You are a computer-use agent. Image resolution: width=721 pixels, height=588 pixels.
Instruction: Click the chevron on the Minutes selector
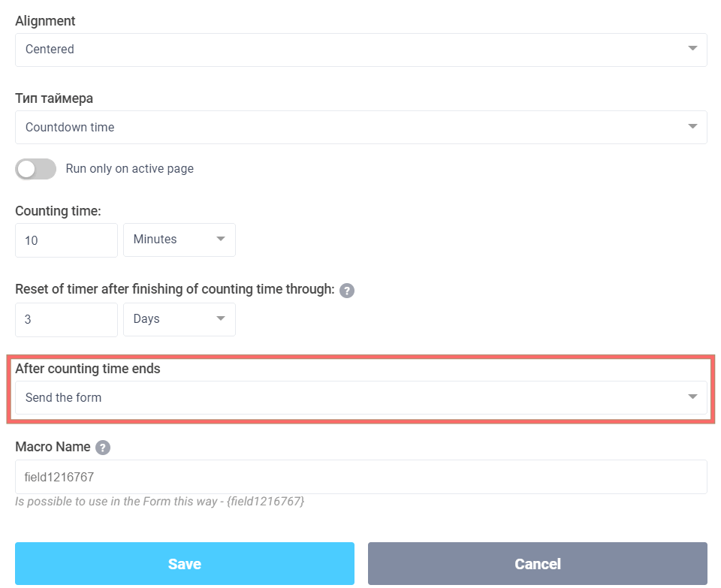click(220, 240)
